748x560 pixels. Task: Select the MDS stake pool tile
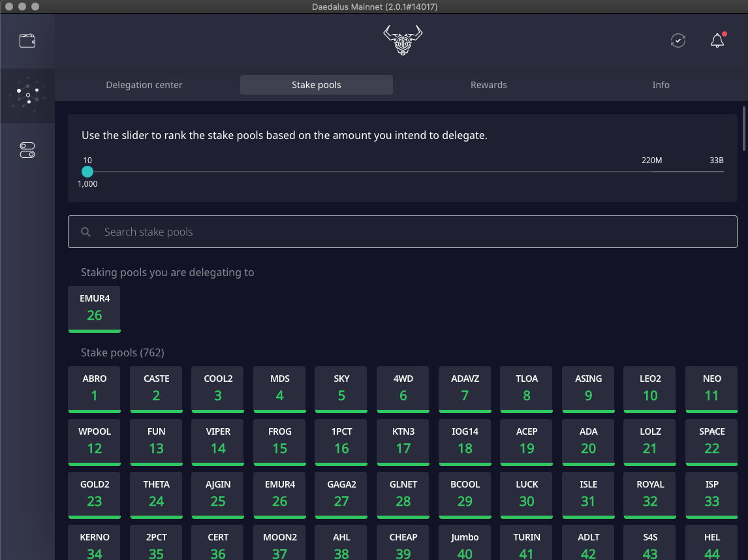[279, 389]
